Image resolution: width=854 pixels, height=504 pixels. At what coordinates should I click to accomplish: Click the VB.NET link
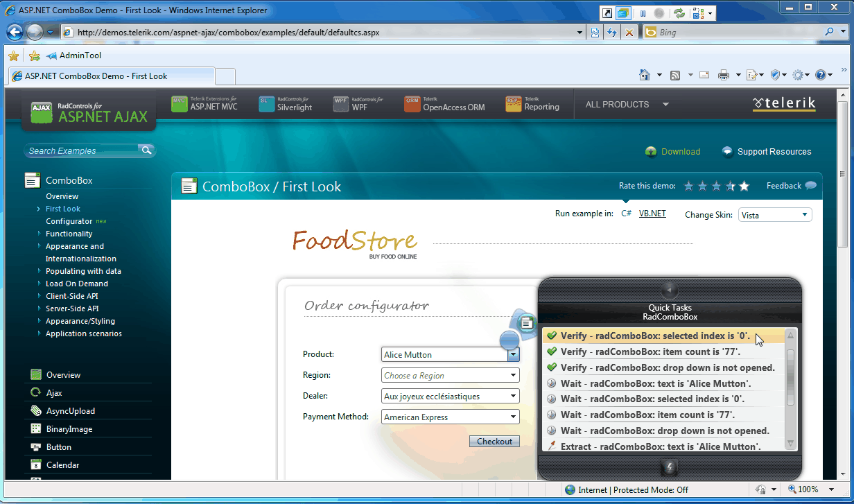point(652,214)
